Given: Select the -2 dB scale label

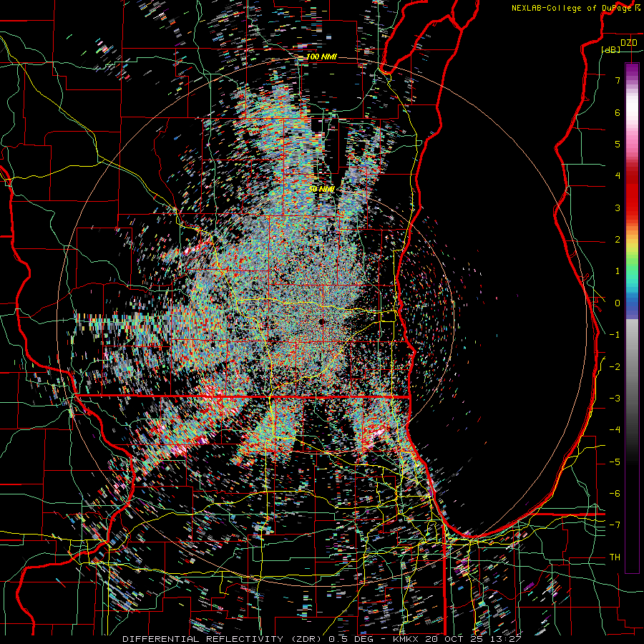Looking at the screenshot, I should pos(615,367).
